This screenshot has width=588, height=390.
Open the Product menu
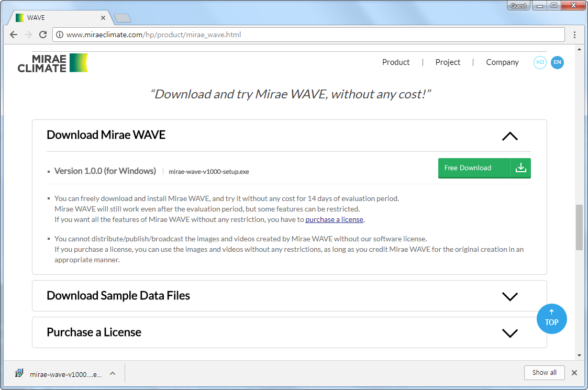click(x=396, y=62)
